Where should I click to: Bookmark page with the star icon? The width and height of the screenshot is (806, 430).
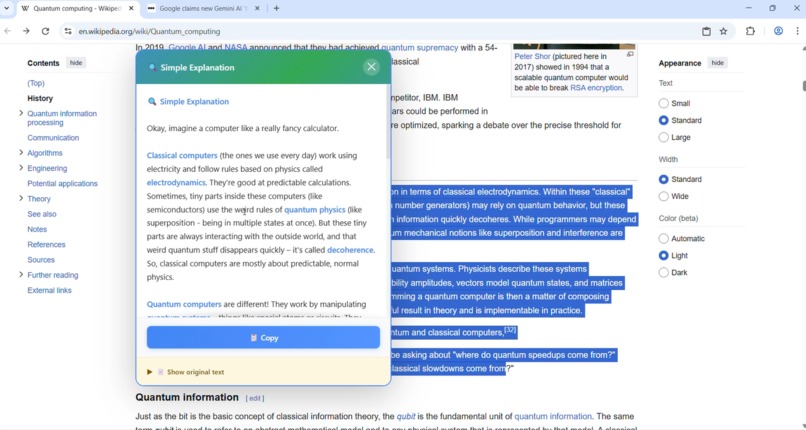[723, 31]
